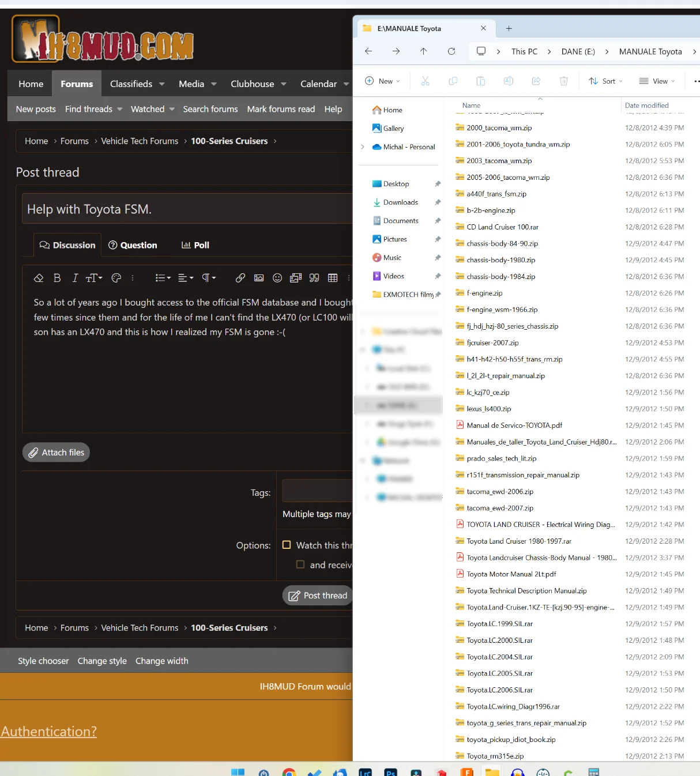Expand the Michal - Personal tree node
700x776 pixels.
coord(362,147)
